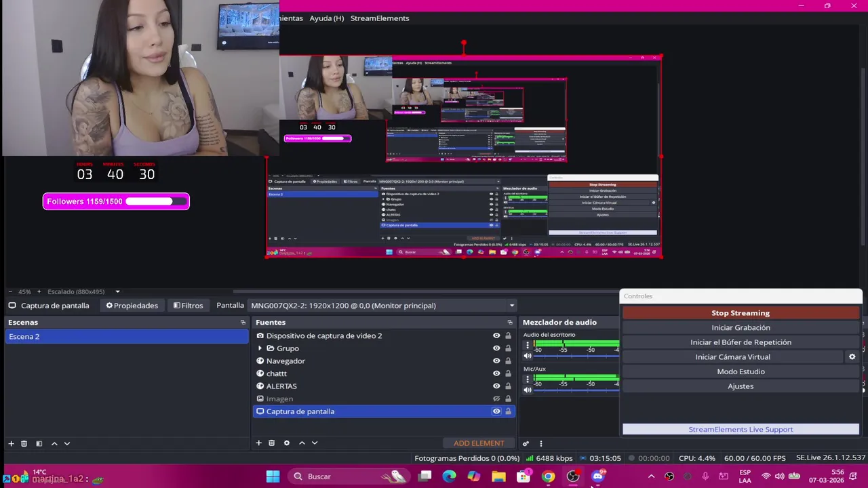Move scene down arrow in Escenas panel
868x488 pixels.
(x=66, y=443)
